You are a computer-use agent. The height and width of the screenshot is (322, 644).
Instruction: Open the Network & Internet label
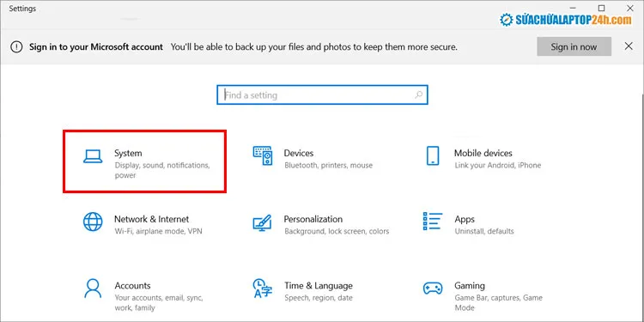pyautogui.click(x=151, y=219)
